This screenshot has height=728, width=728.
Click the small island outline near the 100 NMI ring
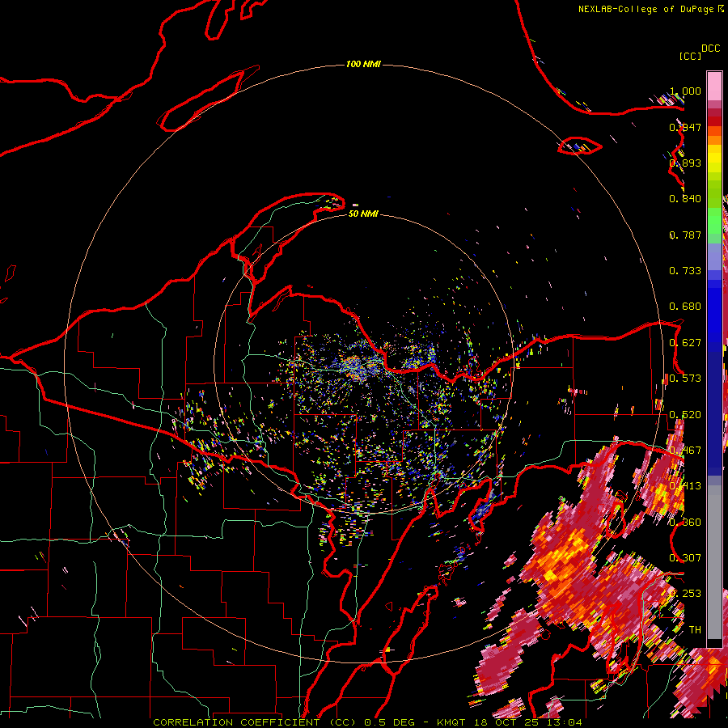pyautogui.click(x=580, y=146)
